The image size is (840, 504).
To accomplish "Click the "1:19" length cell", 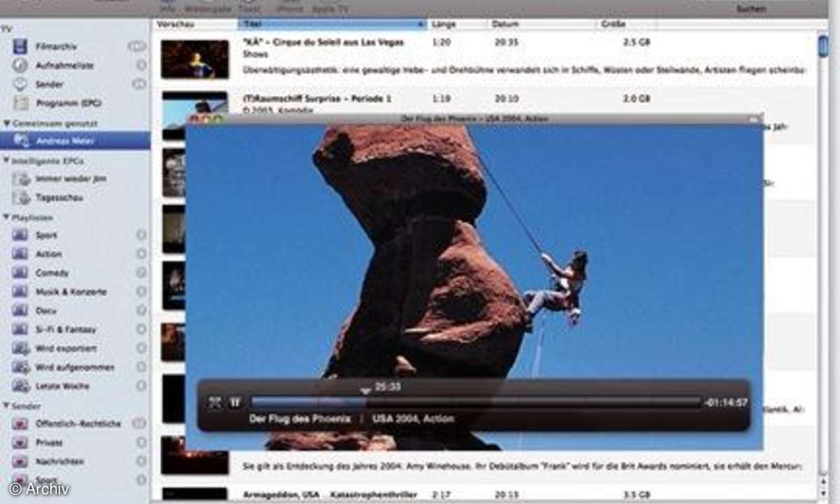I will (441, 99).
